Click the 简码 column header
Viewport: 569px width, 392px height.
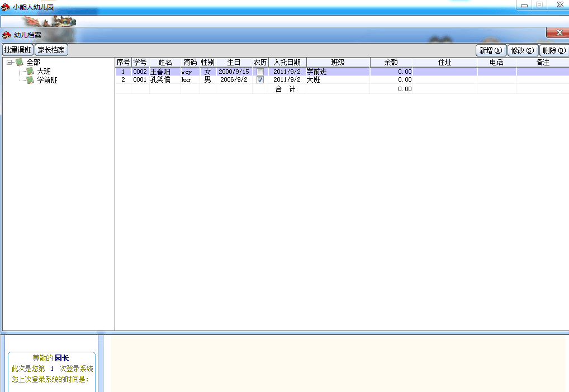pos(190,63)
